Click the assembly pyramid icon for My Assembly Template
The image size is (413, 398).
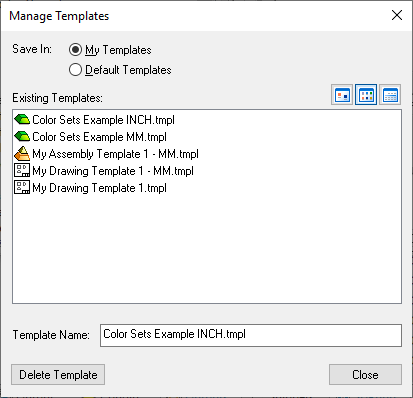(22, 153)
